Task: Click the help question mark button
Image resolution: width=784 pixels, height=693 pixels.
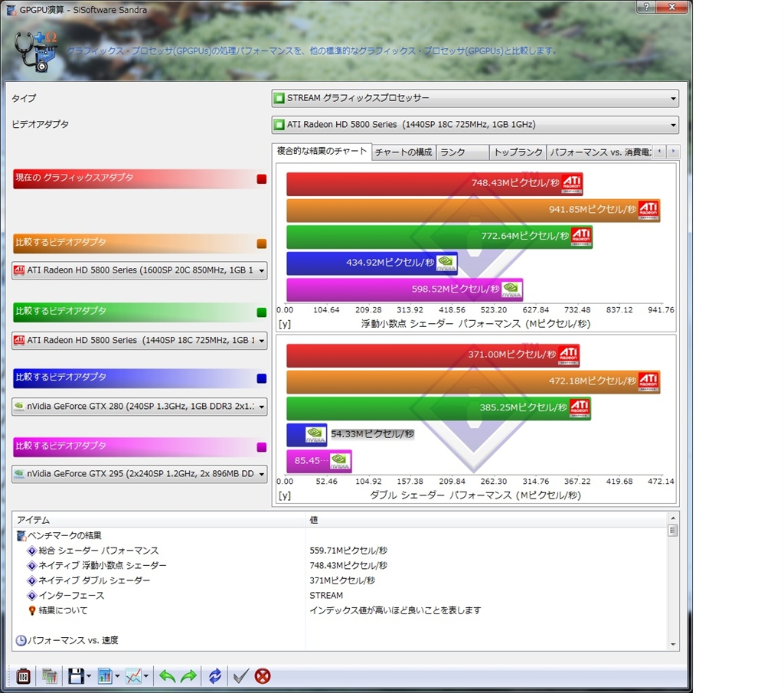Action: (x=646, y=6)
